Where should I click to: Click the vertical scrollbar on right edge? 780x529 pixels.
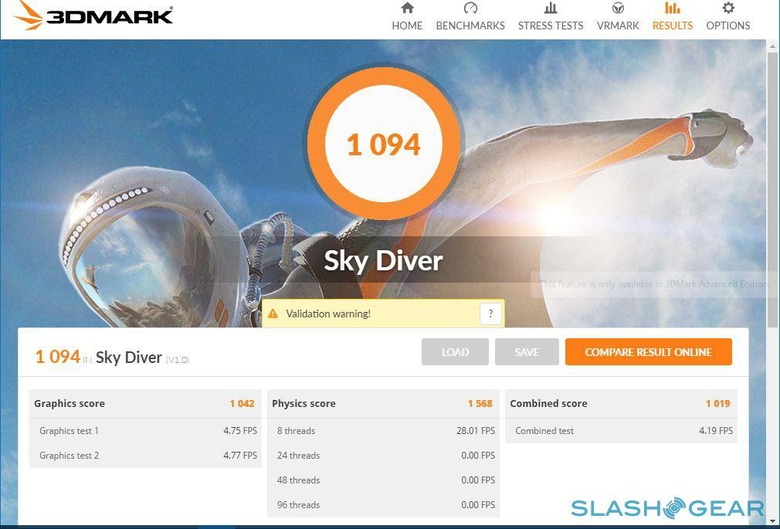coord(773,279)
